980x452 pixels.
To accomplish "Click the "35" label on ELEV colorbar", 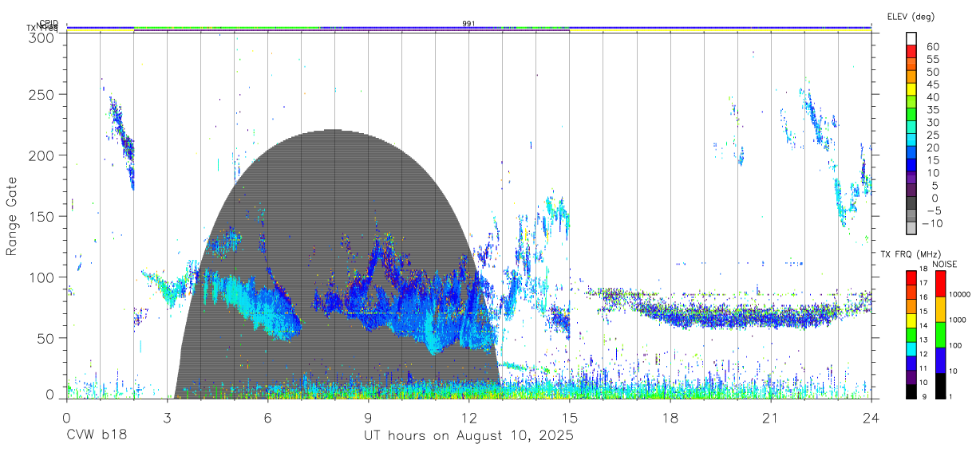I will click(x=932, y=110).
